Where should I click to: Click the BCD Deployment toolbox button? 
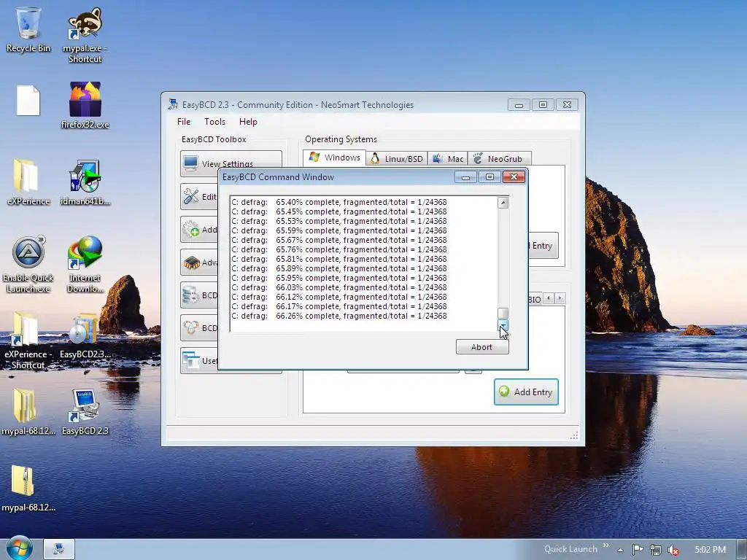point(199,328)
